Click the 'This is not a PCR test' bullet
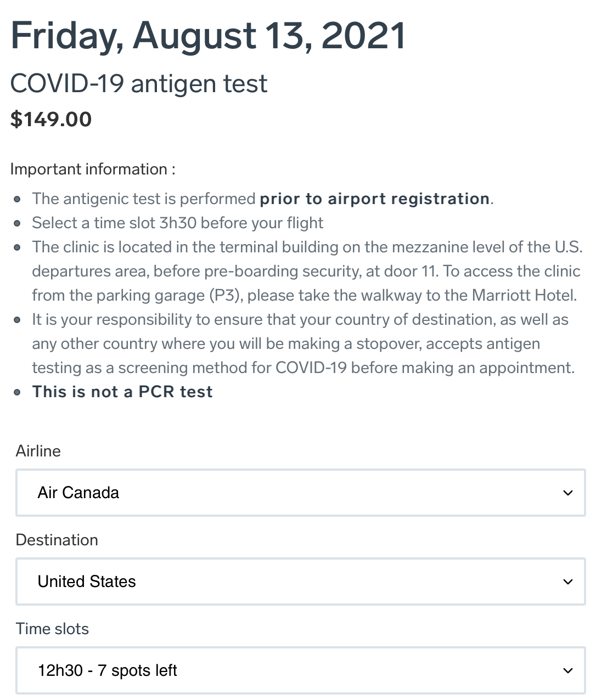Screen dimensions: 596x700 122,392
